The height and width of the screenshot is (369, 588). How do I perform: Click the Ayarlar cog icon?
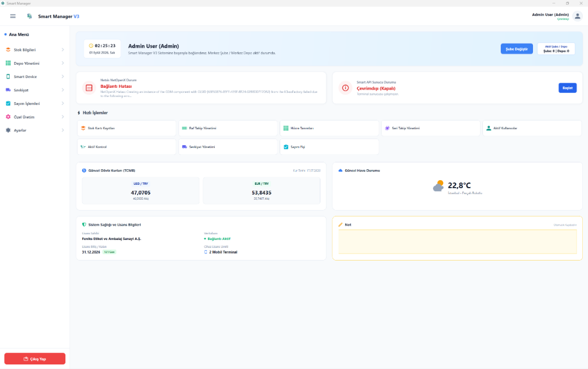pyautogui.click(x=8, y=130)
